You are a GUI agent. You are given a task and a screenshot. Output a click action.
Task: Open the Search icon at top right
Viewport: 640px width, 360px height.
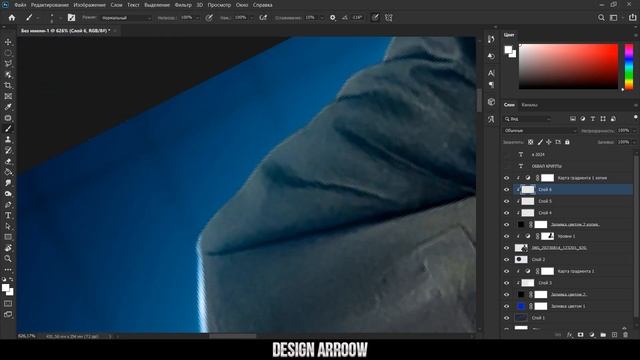(x=601, y=18)
